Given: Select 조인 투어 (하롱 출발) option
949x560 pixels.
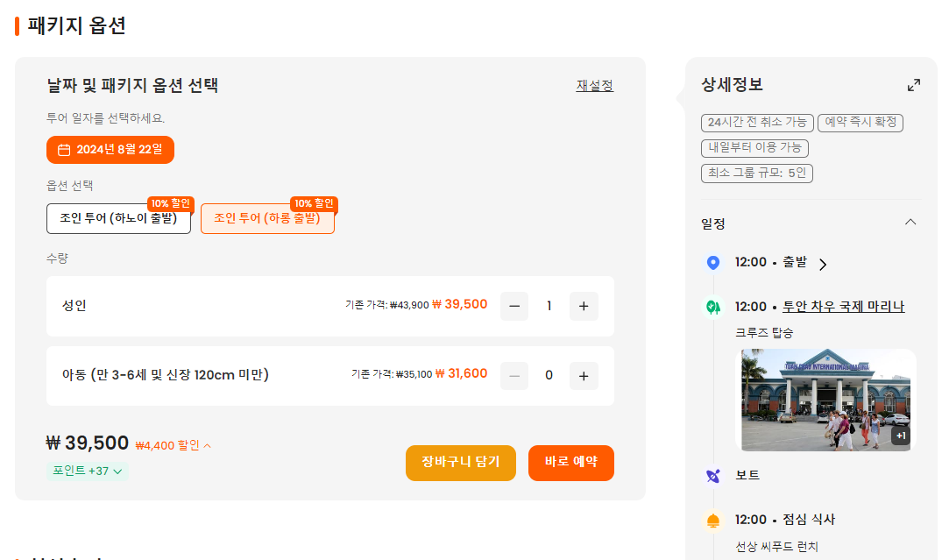Looking at the screenshot, I should [x=267, y=218].
